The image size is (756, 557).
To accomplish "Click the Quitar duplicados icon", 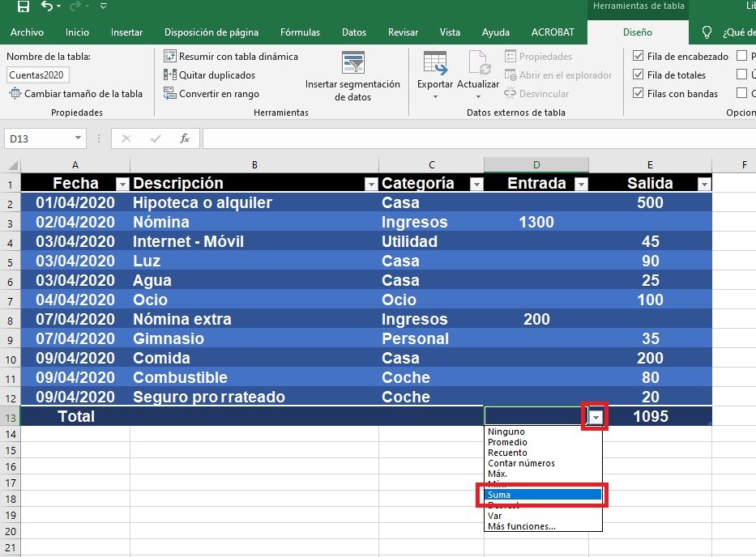I will (x=170, y=75).
